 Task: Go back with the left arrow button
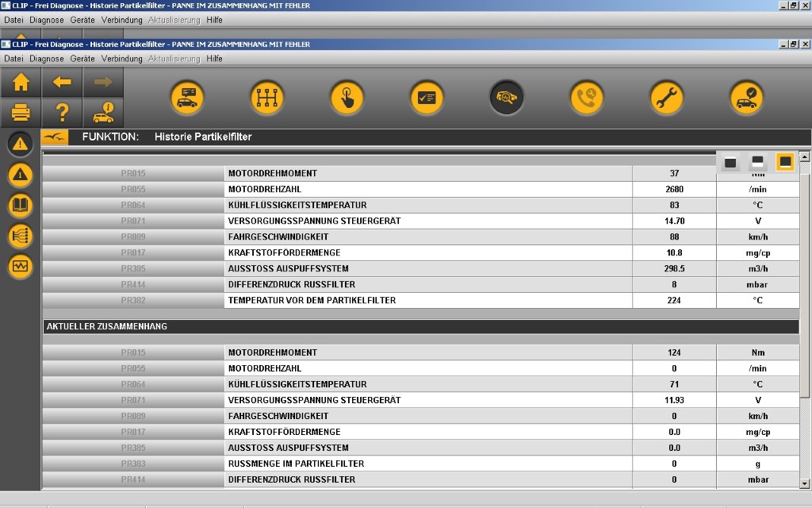[62, 82]
